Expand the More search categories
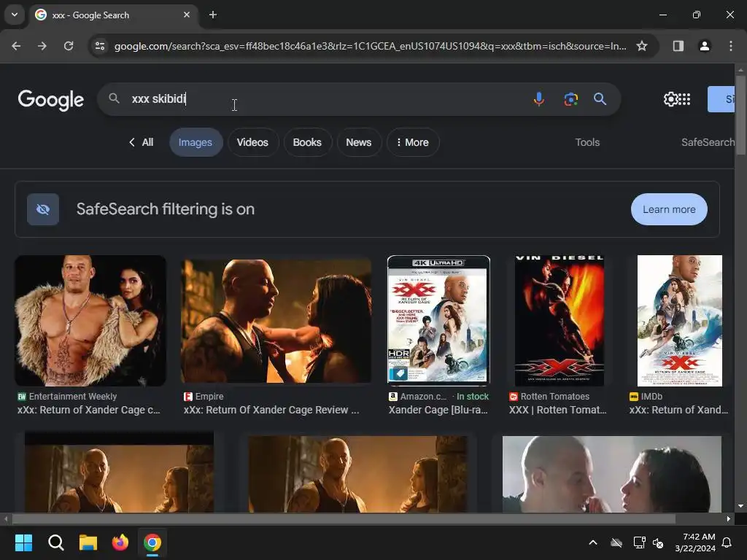Screen dimensions: 747x560 click(x=413, y=142)
